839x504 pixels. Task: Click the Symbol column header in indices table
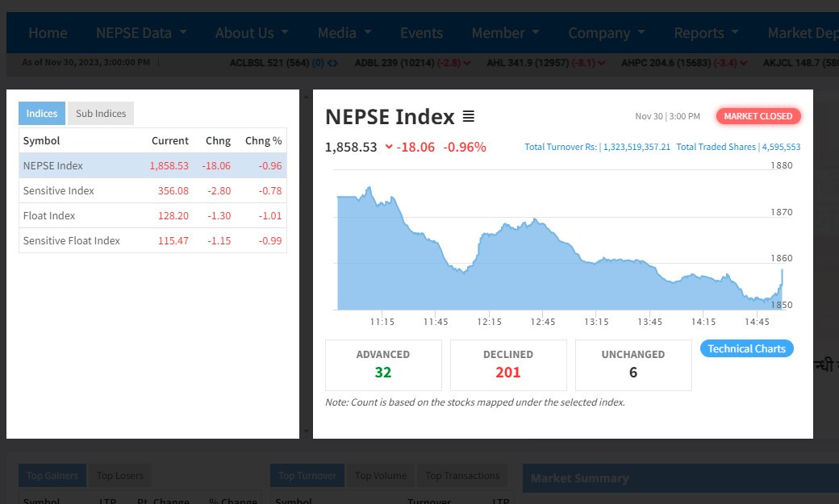click(41, 140)
